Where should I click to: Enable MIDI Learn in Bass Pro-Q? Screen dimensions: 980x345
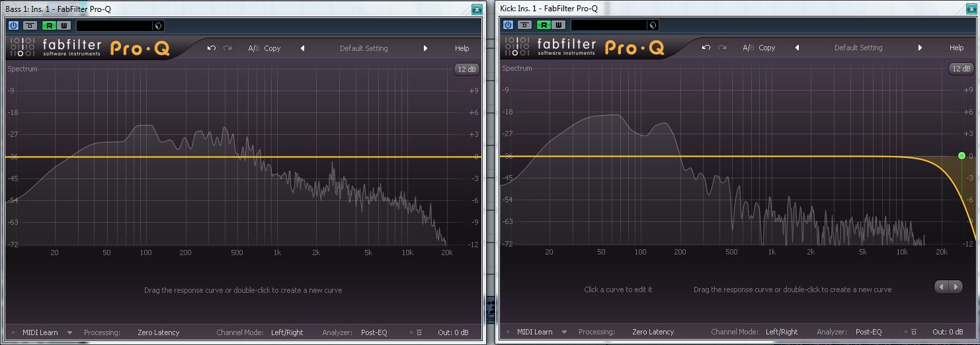point(40,332)
